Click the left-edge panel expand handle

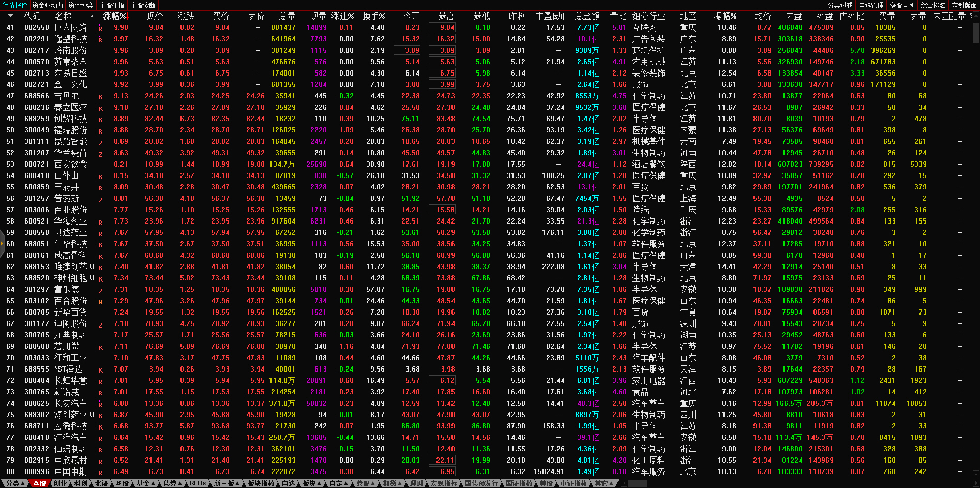click(2, 244)
